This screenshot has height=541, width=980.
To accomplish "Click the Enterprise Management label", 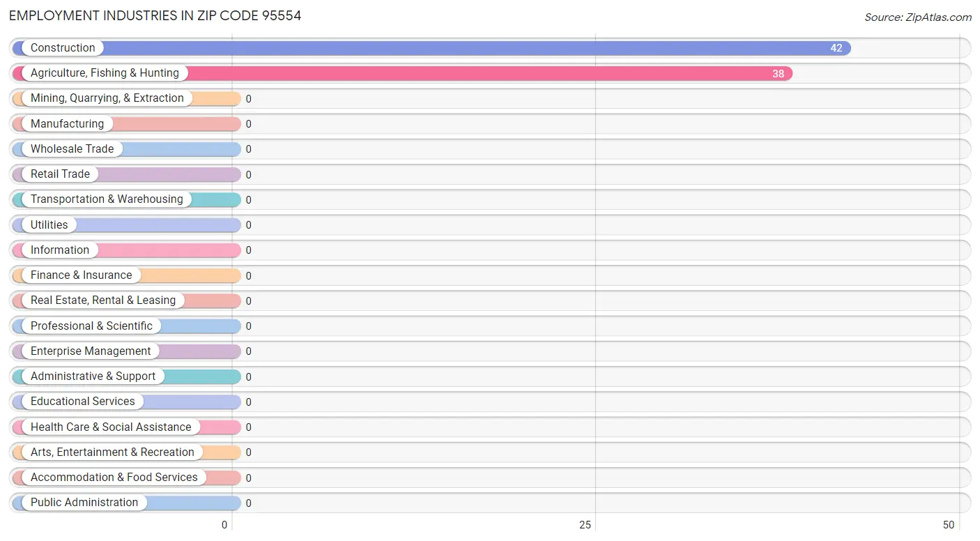I will point(91,351).
